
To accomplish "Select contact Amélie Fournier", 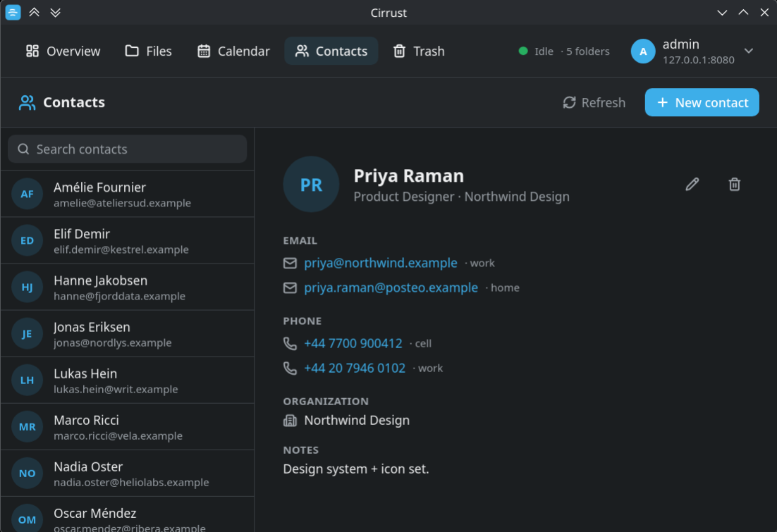I will tap(128, 194).
